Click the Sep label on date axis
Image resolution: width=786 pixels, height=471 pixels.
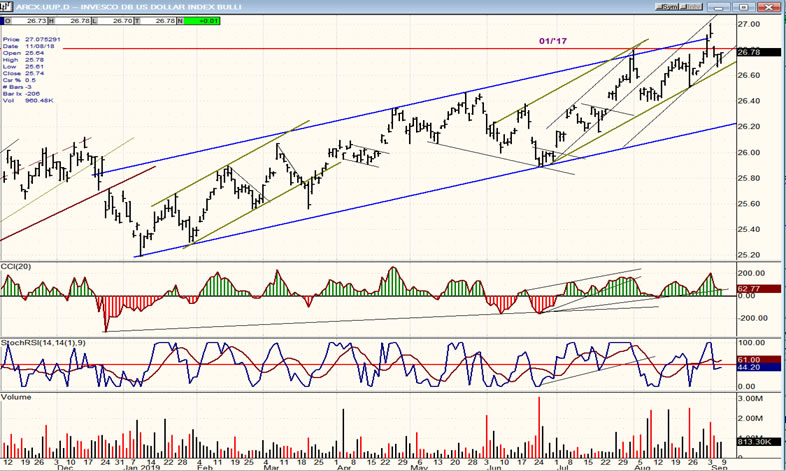pyautogui.click(x=719, y=468)
